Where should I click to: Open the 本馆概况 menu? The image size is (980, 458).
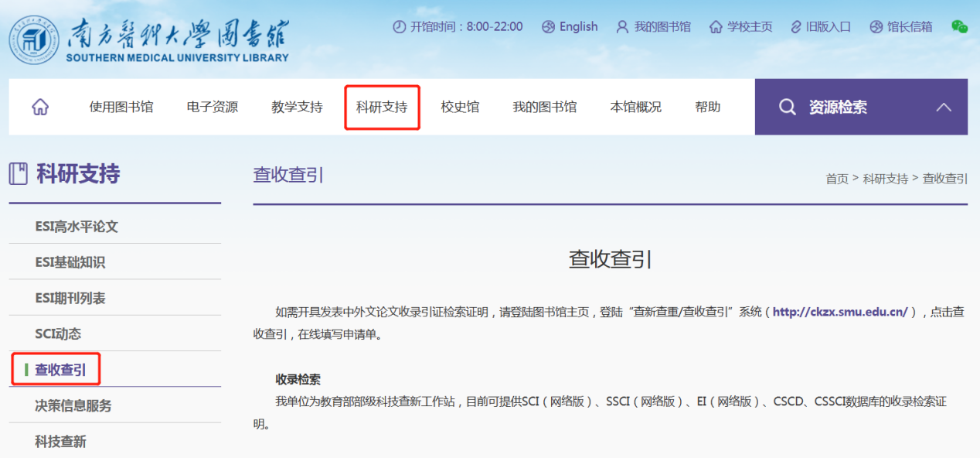[636, 108]
